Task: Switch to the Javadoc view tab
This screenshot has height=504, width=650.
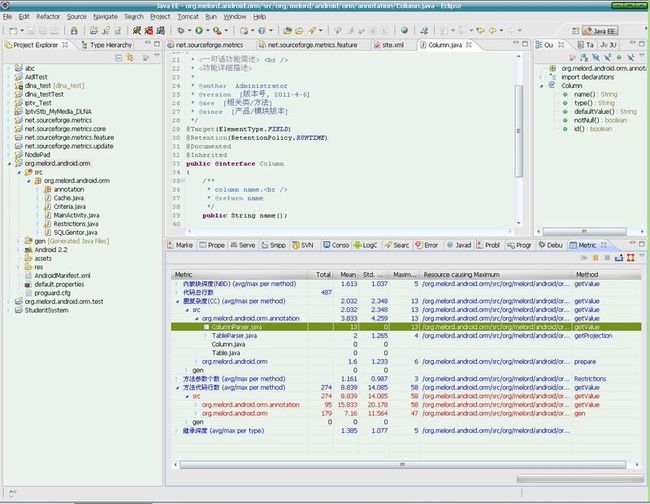Action: pyautogui.click(x=459, y=245)
